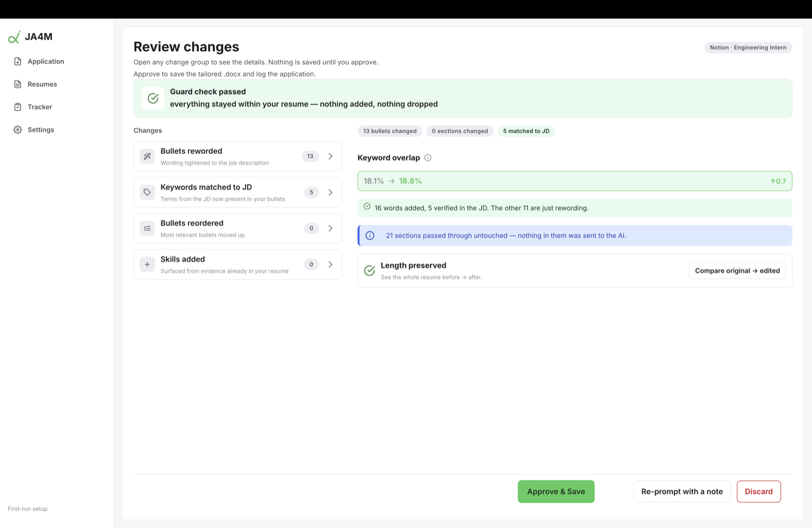The height and width of the screenshot is (528, 812).
Task: Click the Guard check passed checkmark icon
Action: point(153,98)
